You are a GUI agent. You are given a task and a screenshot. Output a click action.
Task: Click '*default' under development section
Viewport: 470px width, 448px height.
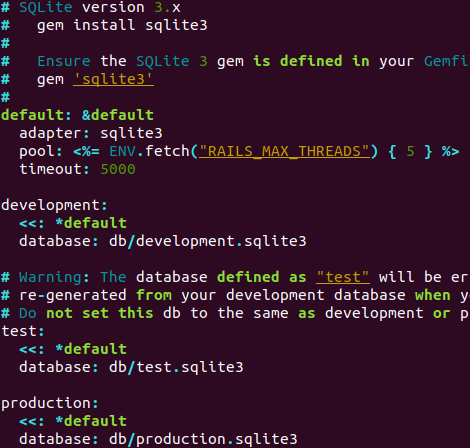tap(91, 223)
